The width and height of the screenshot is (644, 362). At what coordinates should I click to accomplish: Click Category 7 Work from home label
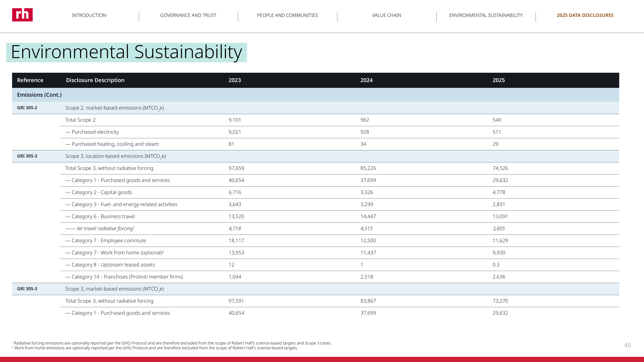[114, 253]
